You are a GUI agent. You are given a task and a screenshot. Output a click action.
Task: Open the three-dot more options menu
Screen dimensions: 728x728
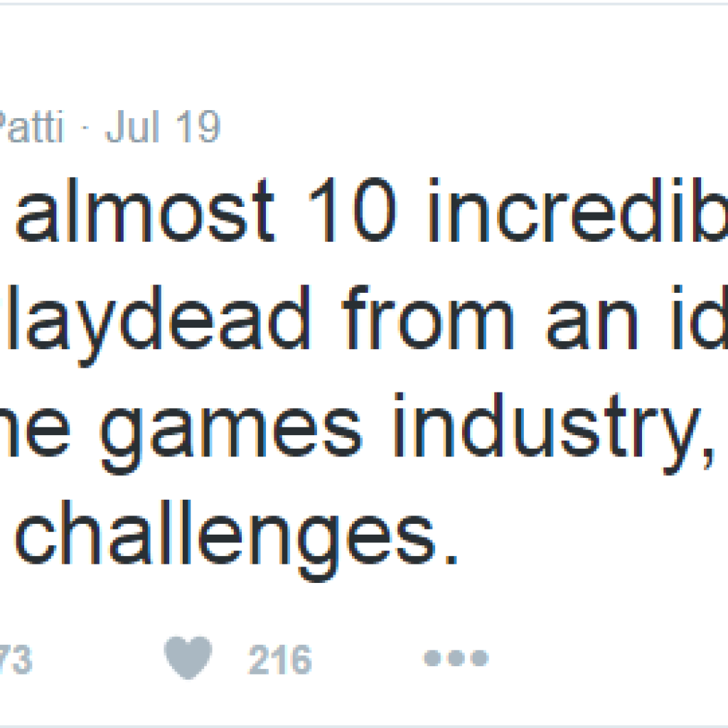pos(456,658)
